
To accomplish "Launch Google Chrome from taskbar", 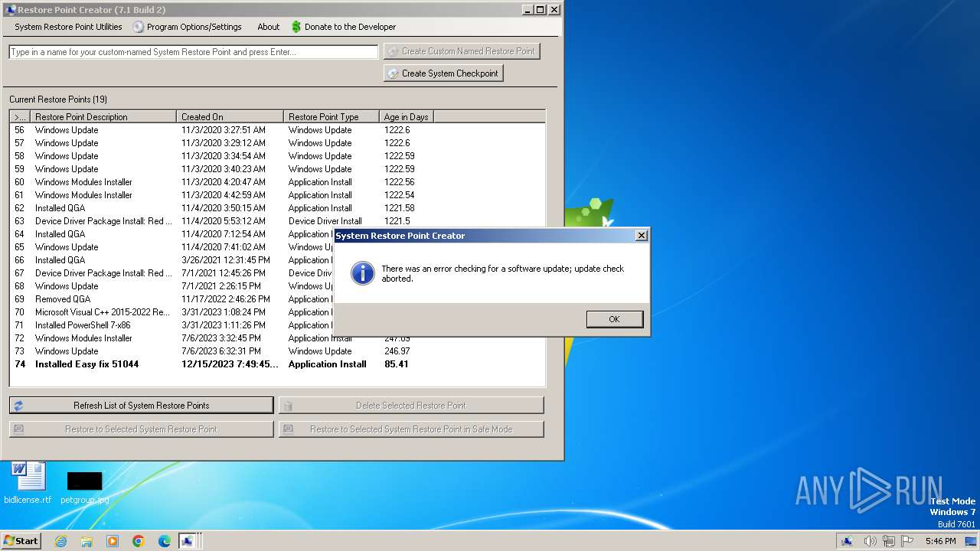I will click(x=139, y=541).
